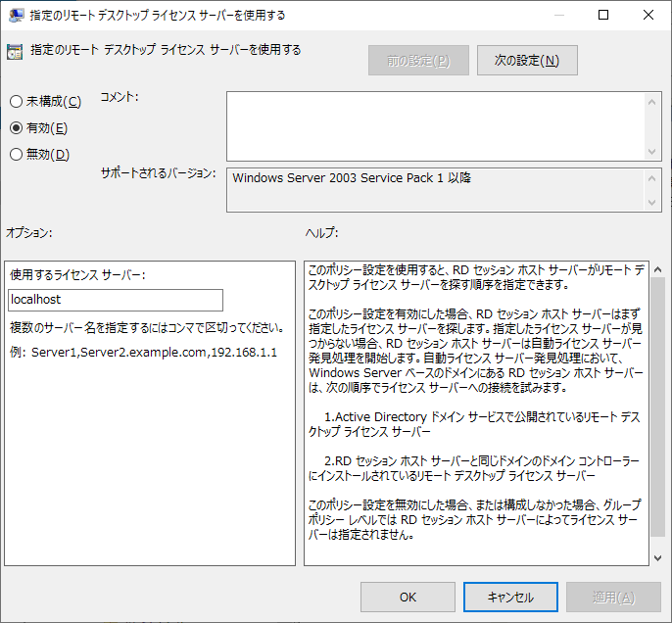The width and height of the screenshot is (672, 623).
Task: Click the help panel scroll up arrow
Action: (658, 269)
